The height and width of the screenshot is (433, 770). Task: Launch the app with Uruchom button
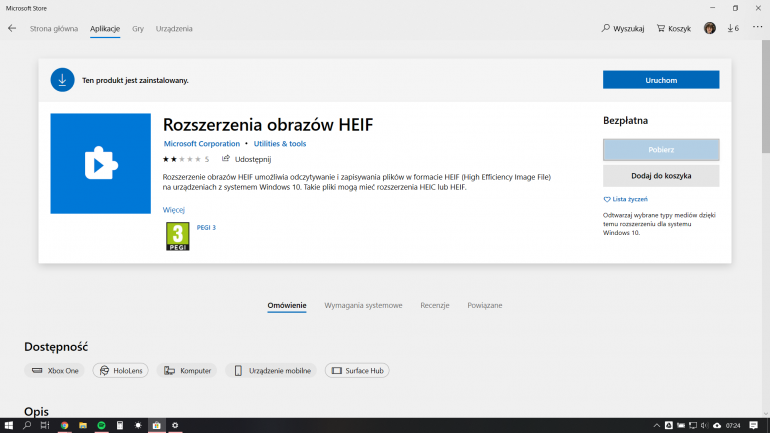[x=661, y=80]
